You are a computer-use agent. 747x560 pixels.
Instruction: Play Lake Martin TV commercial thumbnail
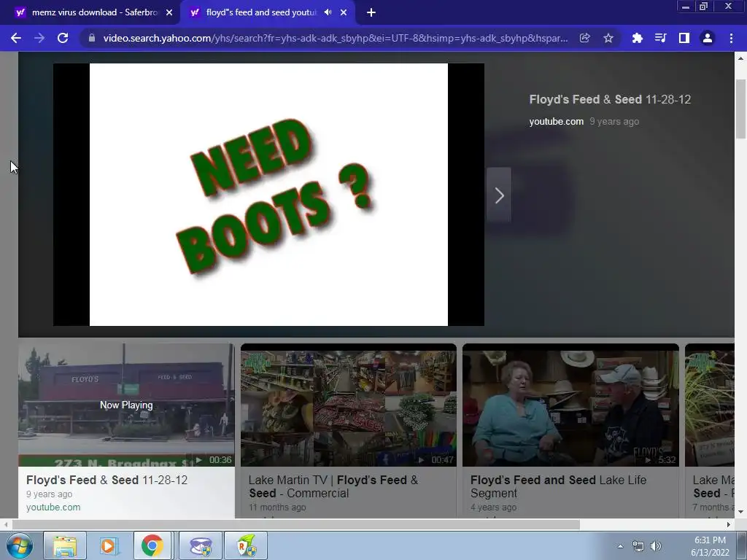pos(348,405)
